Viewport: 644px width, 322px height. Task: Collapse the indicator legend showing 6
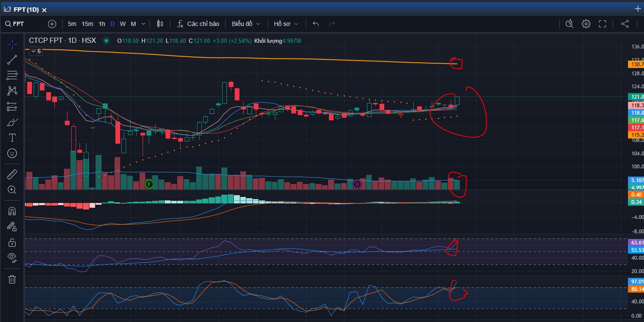tap(36, 51)
